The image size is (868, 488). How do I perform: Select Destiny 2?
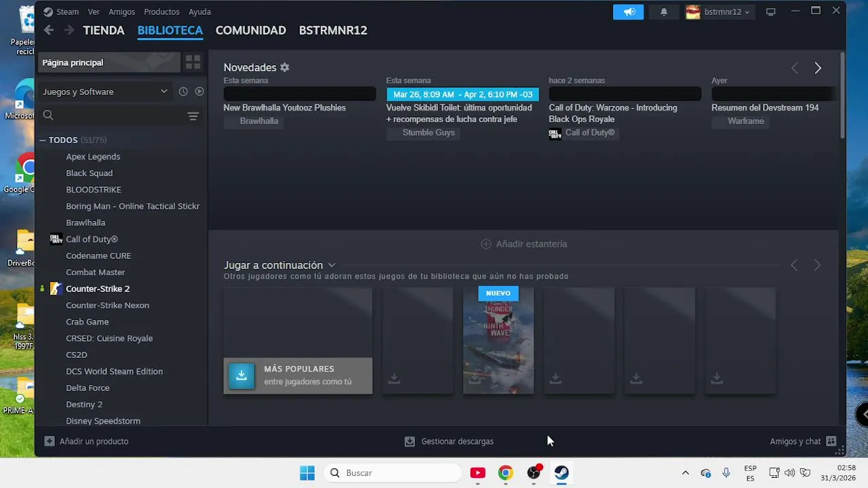[x=84, y=404]
